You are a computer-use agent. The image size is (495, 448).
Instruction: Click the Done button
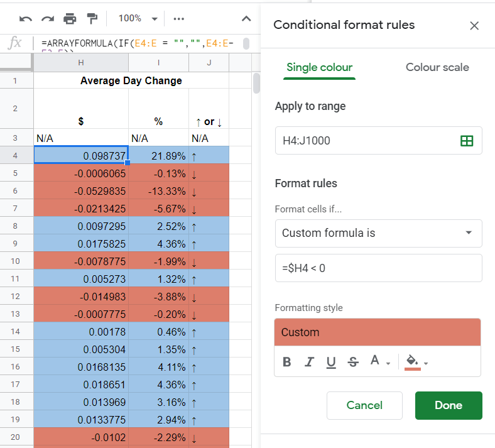coord(449,405)
